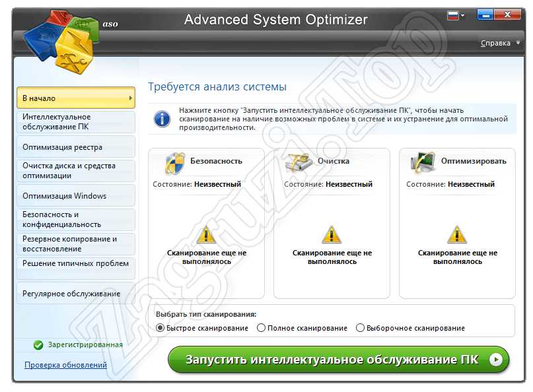Click the aso logo text
The image size is (533, 392).
coord(110,24)
